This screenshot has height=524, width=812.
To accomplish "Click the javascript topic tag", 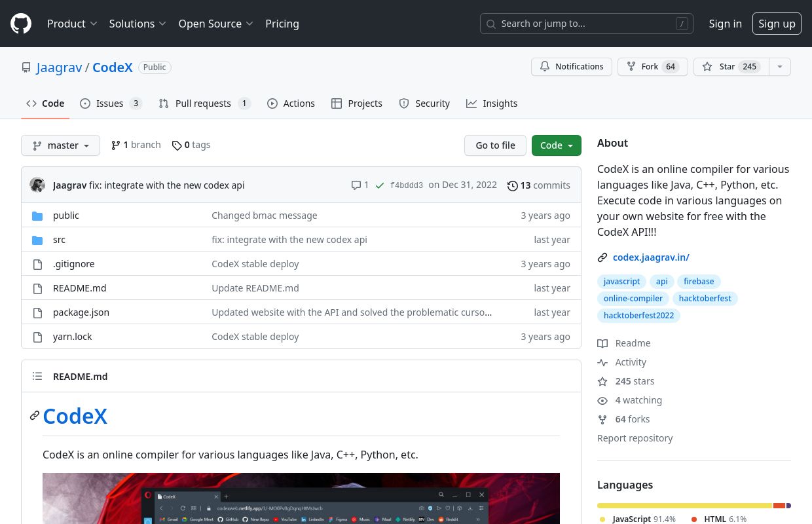I will point(621,281).
